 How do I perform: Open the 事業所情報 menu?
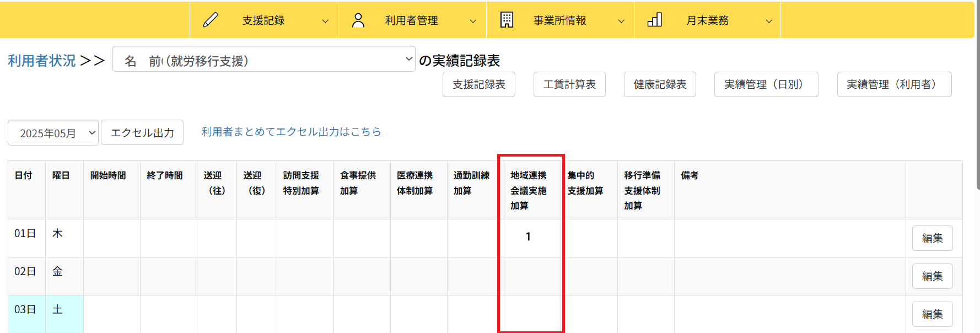559,20
